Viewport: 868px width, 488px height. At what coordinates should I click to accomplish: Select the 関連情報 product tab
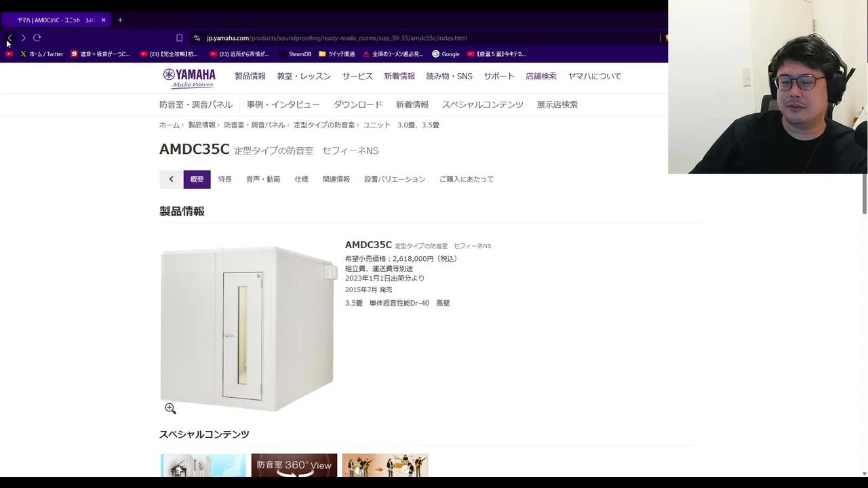[x=336, y=180]
